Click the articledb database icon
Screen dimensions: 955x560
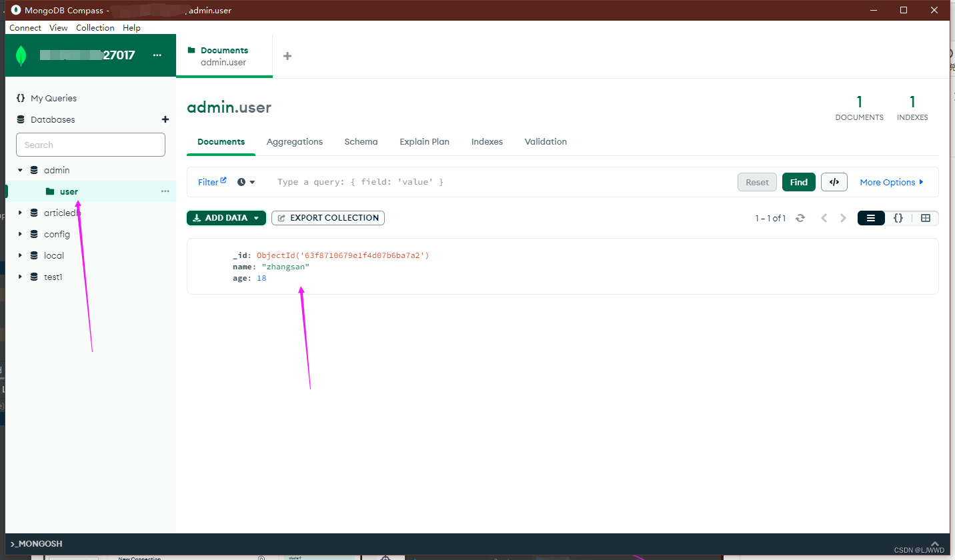point(34,213)
